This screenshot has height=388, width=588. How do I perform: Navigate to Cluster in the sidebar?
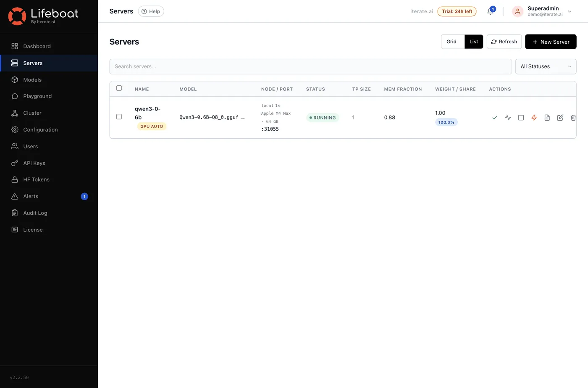[49, 113]
